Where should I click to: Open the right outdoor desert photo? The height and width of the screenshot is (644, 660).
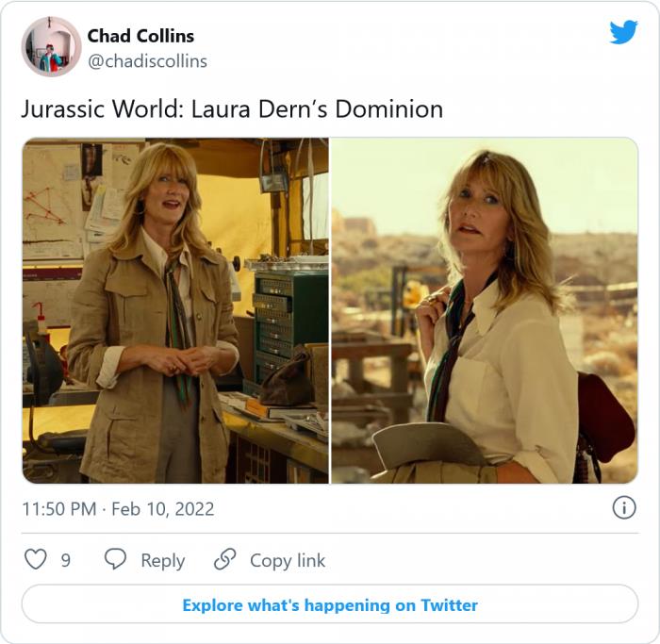(x=485, y=310)
